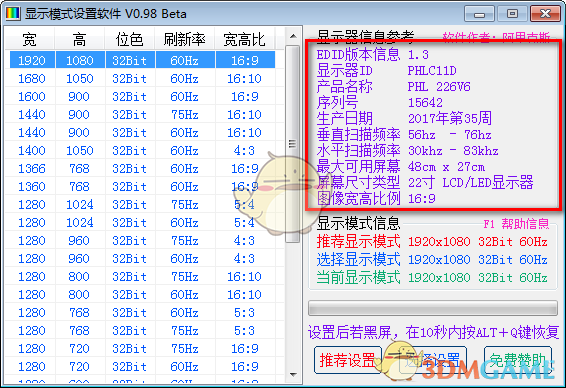Click the F1 帮助信息 link
The image size is (566, 388).
(516, 224)
